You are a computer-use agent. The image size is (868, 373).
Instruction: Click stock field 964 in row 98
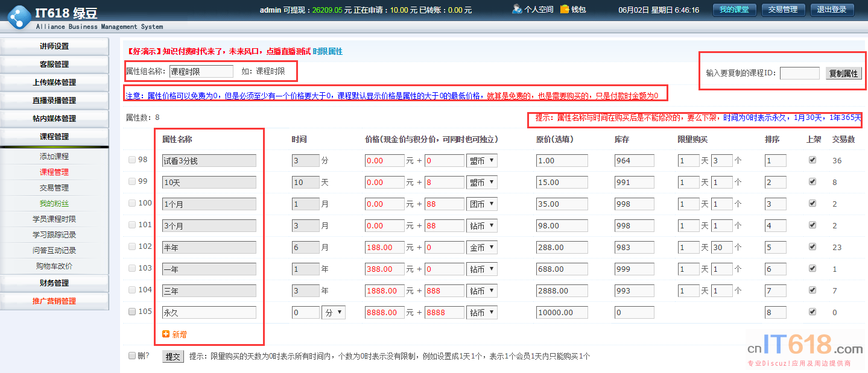click(635, 161)
